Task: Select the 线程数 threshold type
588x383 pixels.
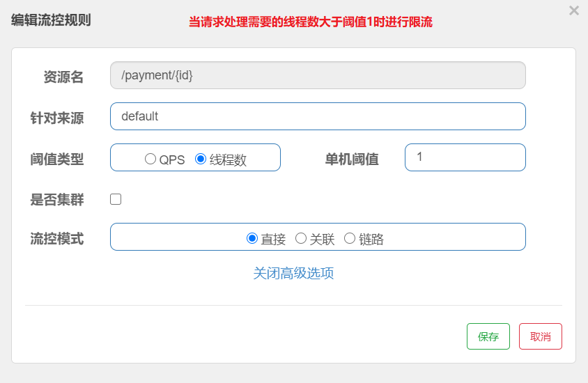Action: coord(201,159)
